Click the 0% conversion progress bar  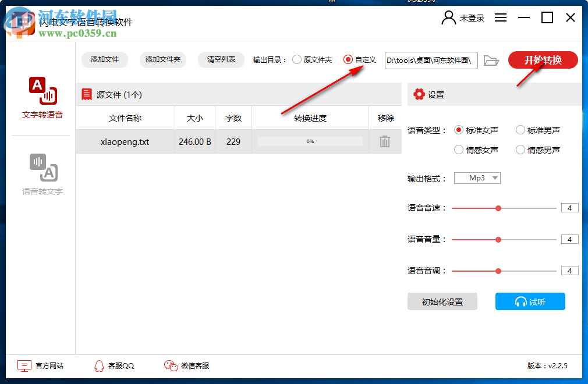[x=310, y=141]
